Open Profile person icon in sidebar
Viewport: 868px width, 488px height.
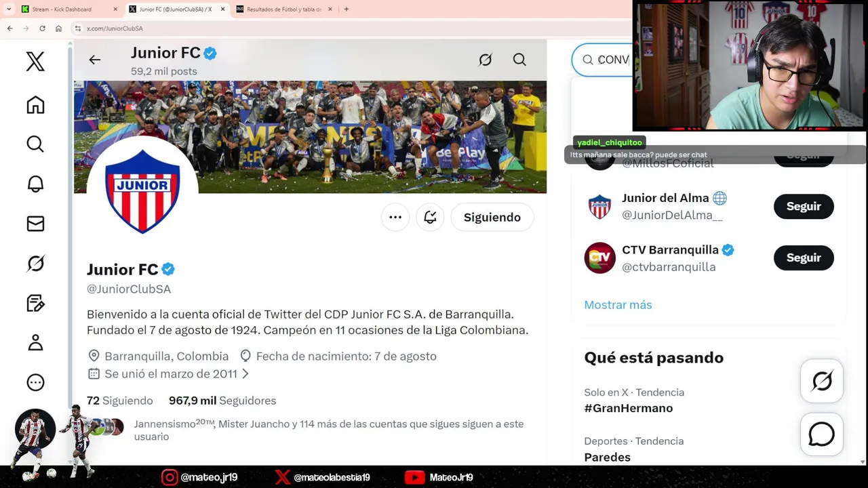coord(35,343)
